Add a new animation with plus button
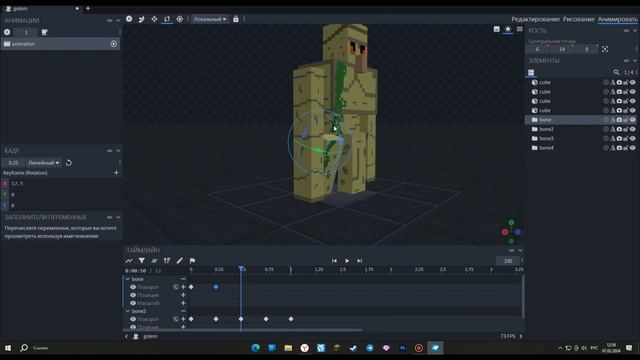This screenshot has height=360, width=640. (x=7, y=32)
